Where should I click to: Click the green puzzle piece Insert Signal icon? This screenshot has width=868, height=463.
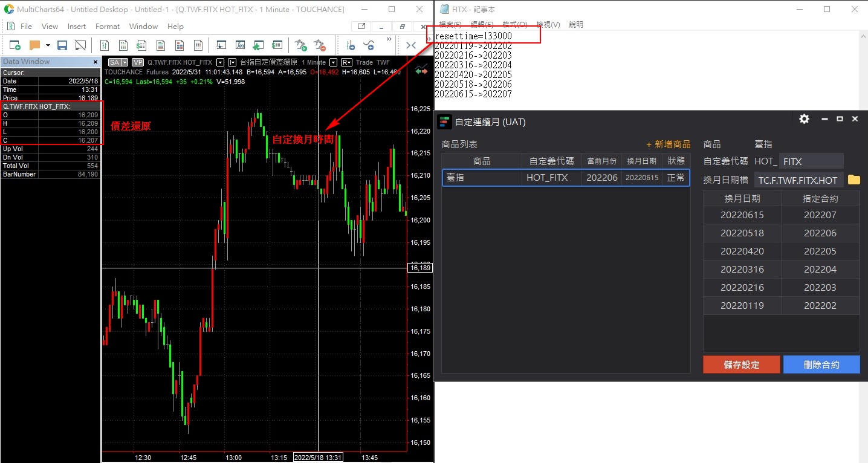point(258,45)
